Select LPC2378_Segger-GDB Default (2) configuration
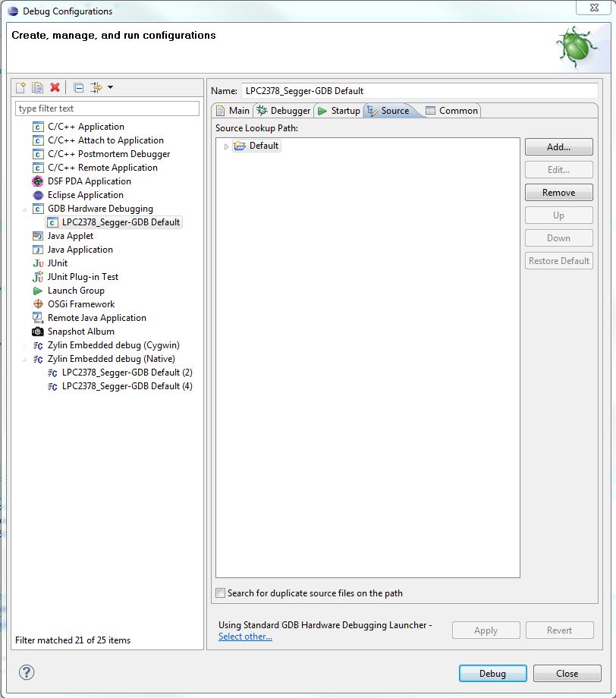616x698 pixels. pyautogui.click(x=127, y=373)
